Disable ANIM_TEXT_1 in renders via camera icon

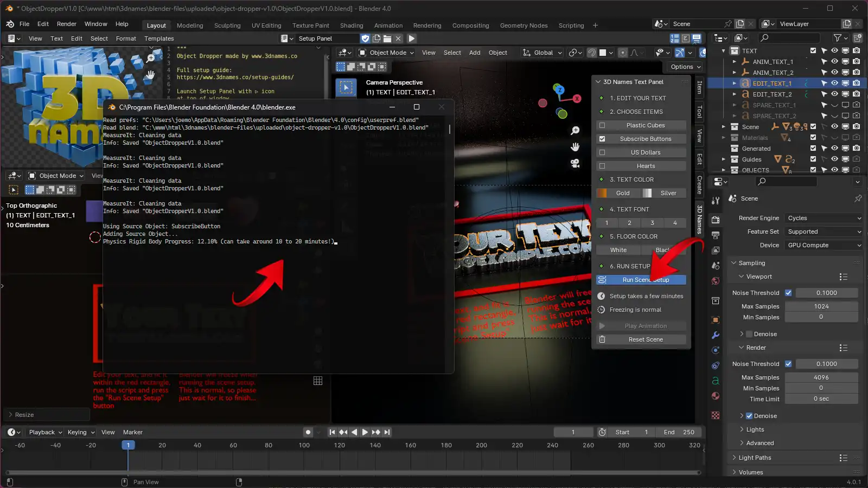[856, 62]
